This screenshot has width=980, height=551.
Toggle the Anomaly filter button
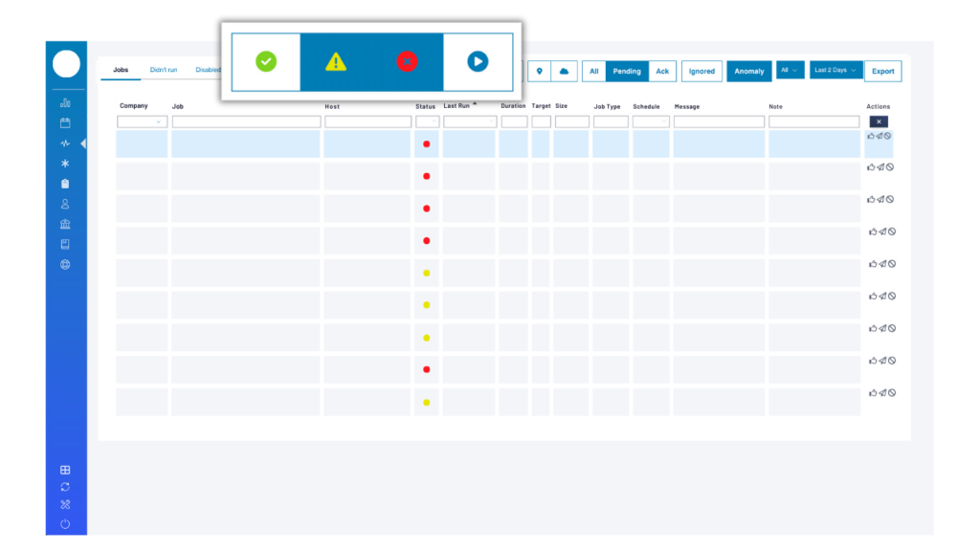point(748,71)
